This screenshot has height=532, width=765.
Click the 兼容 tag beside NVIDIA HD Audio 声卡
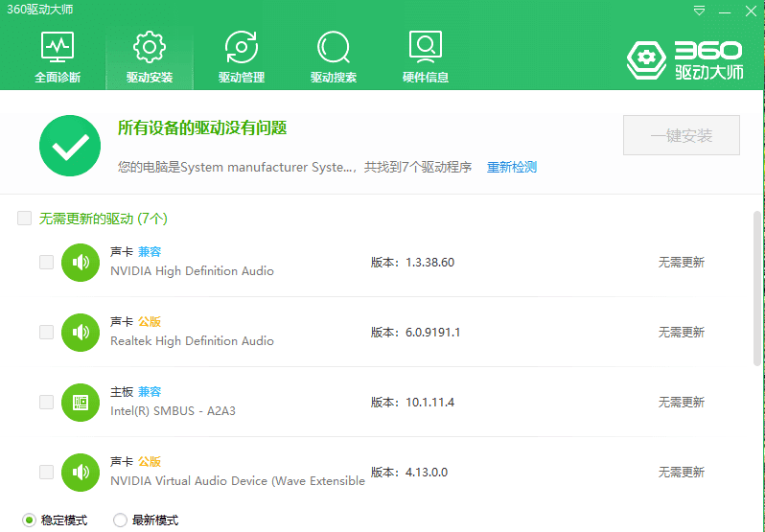coord(150,251)
